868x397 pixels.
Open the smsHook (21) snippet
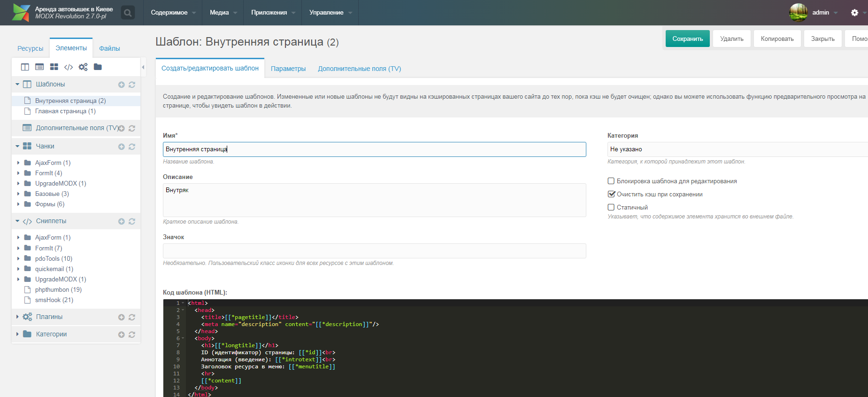[54, 300]
